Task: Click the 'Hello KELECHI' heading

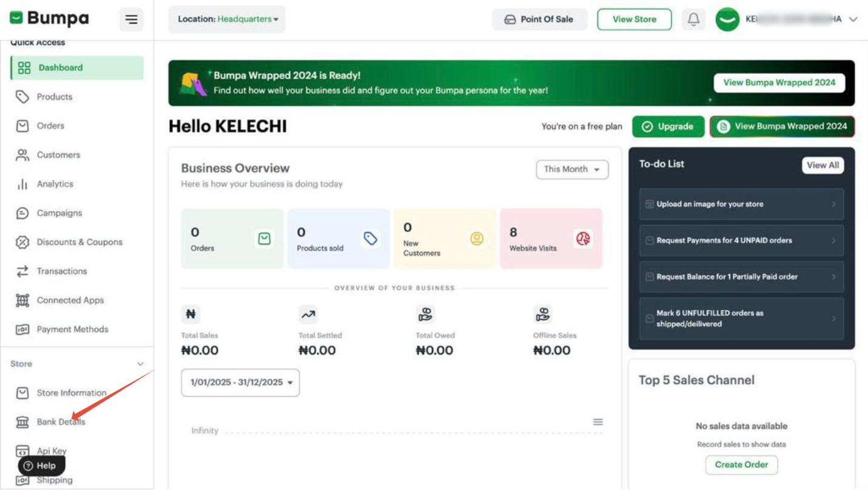Action: point(227,127)
